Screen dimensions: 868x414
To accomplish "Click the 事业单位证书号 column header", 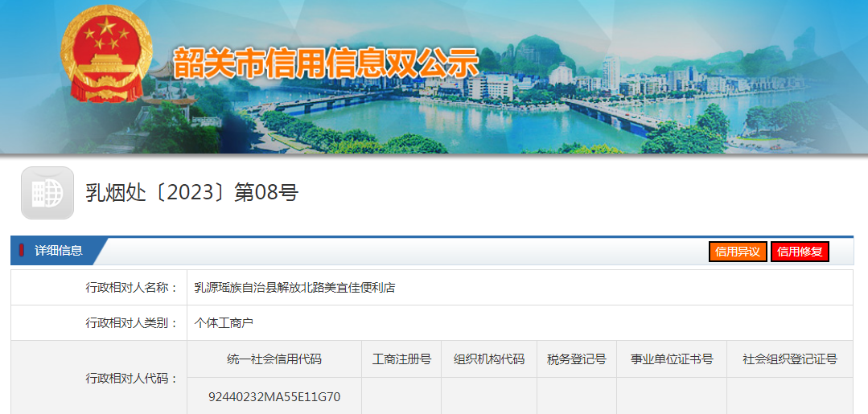I will (x=672, y=359).
